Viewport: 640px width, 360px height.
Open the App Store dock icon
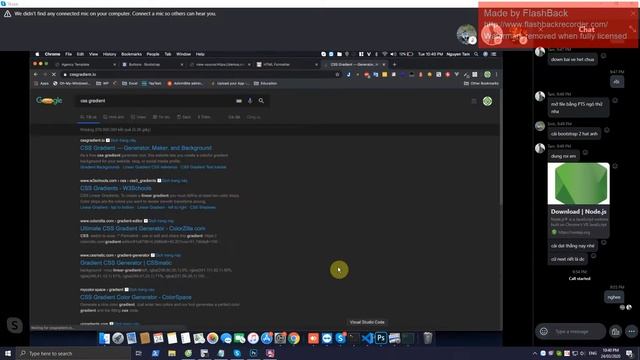click(x=267, y=338)
